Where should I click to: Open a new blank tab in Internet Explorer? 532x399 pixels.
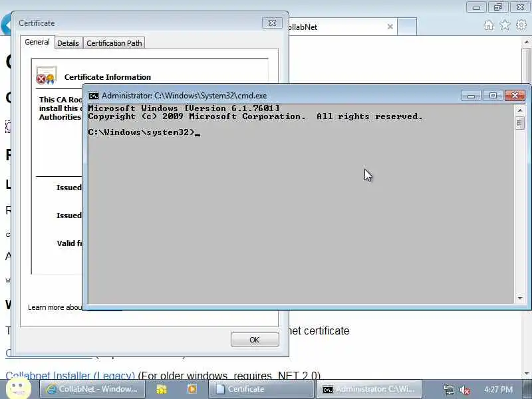(407, 27)
